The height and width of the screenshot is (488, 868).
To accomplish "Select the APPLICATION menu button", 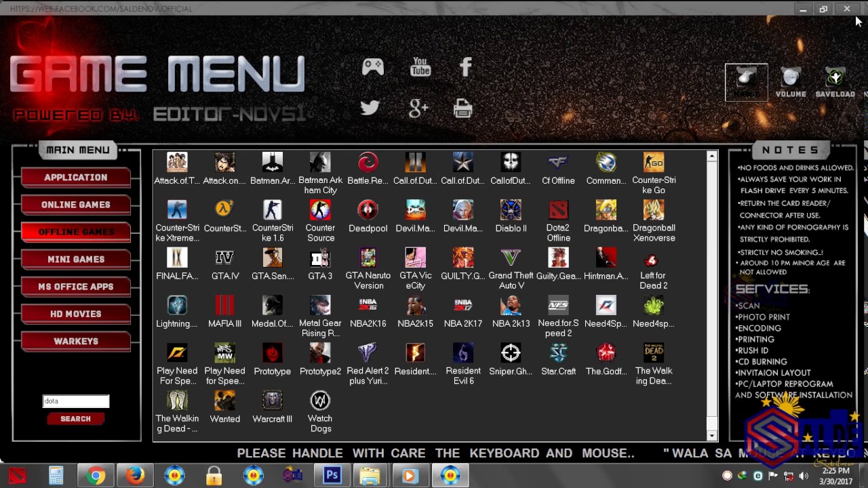I will click(x=76, y=178).
